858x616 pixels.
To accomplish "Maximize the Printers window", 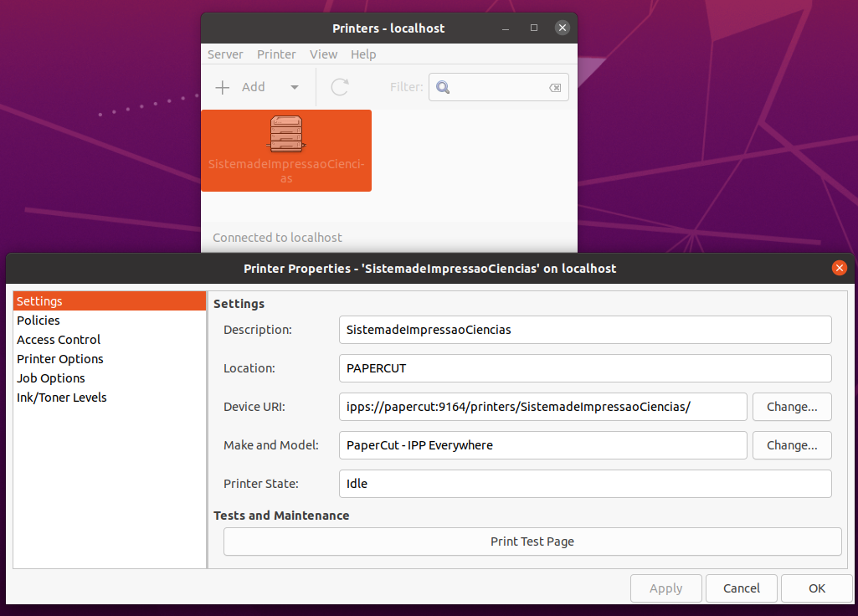I will point(534,28).
